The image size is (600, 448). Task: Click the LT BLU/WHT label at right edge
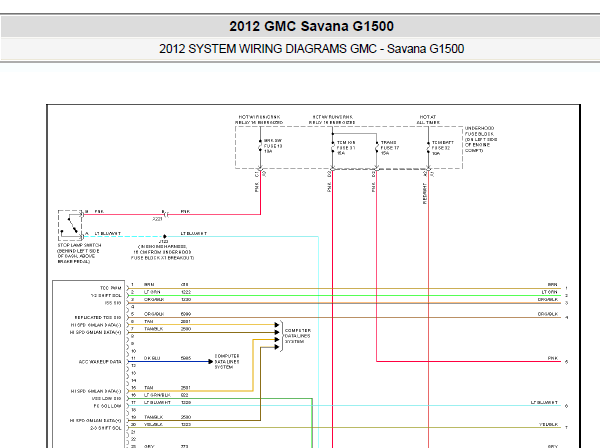[544, 402]
